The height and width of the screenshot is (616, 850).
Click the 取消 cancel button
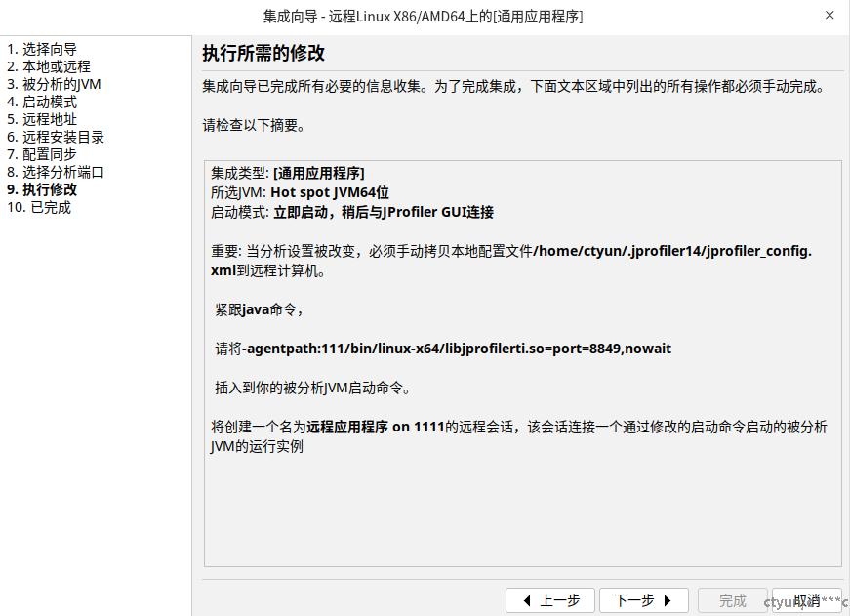pos(807,600)
